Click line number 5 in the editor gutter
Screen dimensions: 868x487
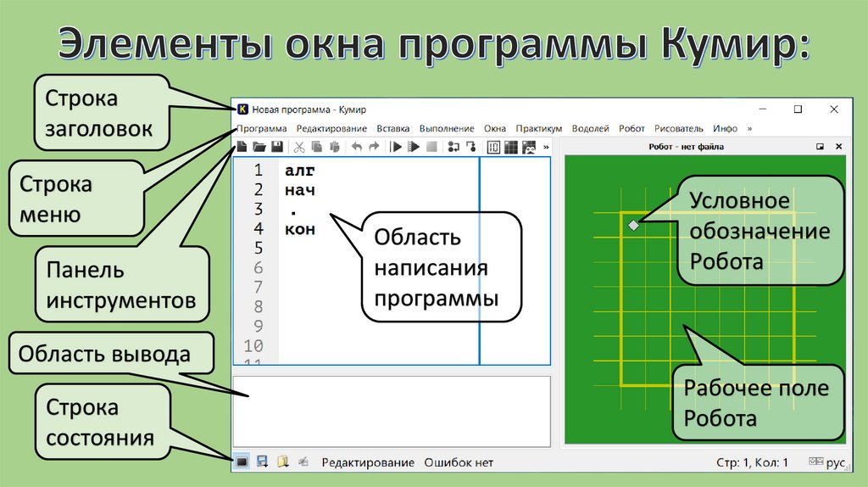pyautogui.click(x=259, y=248)
